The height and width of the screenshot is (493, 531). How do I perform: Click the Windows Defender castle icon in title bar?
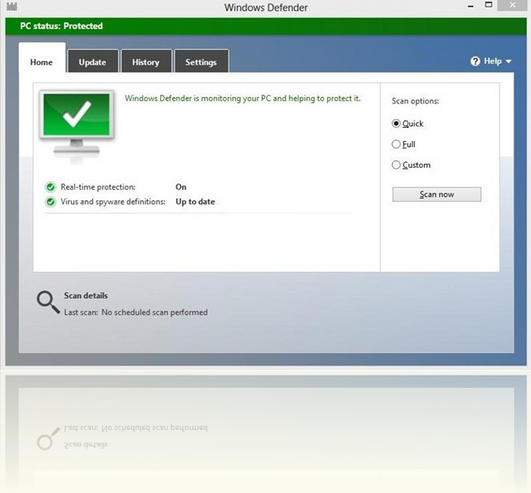pyautogui.click(x=12, y=6)
